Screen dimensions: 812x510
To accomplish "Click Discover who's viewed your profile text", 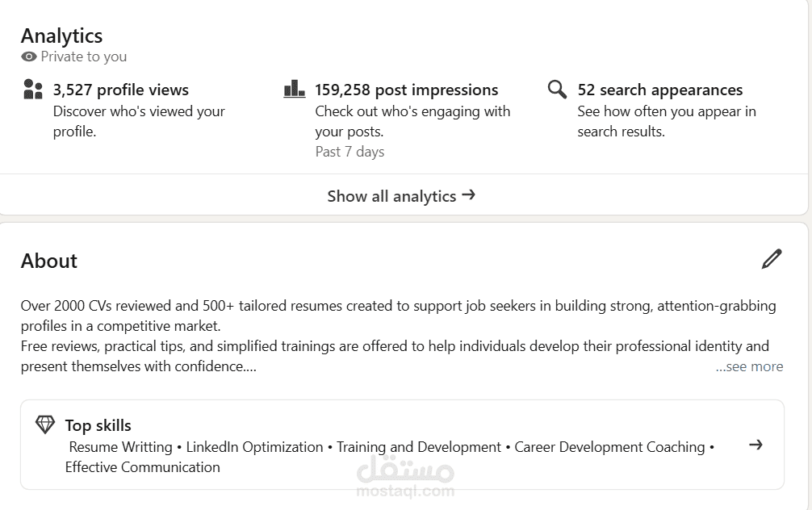I will (139, 121).
